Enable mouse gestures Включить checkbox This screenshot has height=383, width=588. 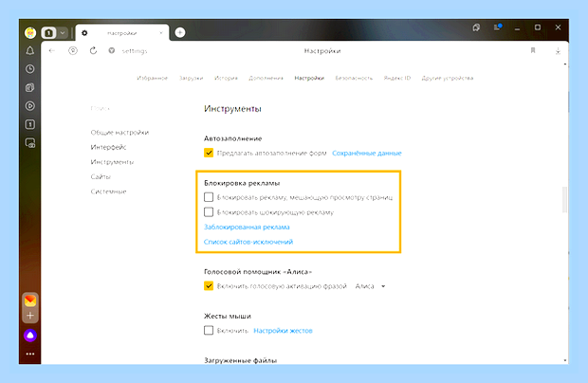coord(209,330)
